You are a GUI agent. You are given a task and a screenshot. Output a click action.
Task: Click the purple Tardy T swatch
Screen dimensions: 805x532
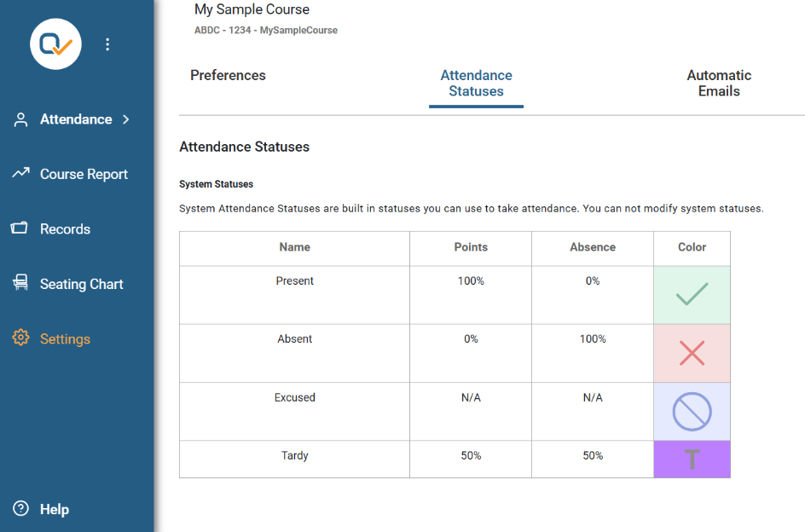(692, 459)
